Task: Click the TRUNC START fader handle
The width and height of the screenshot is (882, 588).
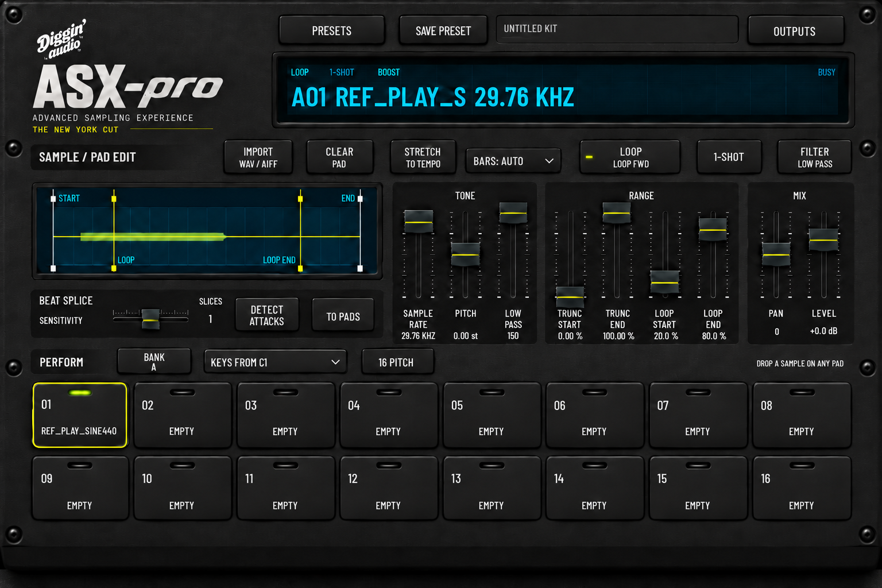Action: (570, 297)
